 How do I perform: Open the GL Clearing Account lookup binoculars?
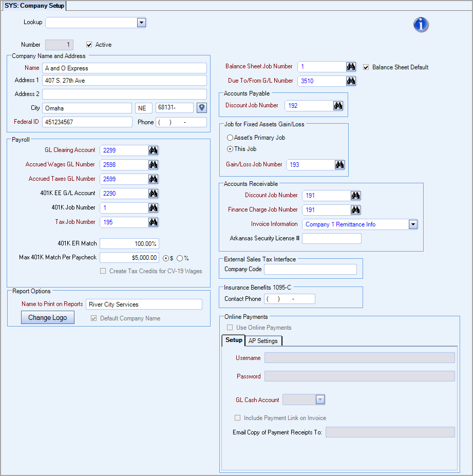coord(152,150)
